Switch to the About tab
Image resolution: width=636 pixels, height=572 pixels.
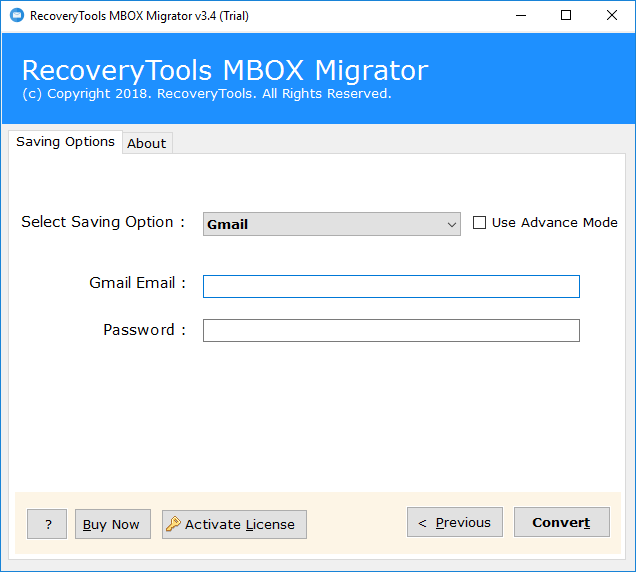[x=147, y=143]
